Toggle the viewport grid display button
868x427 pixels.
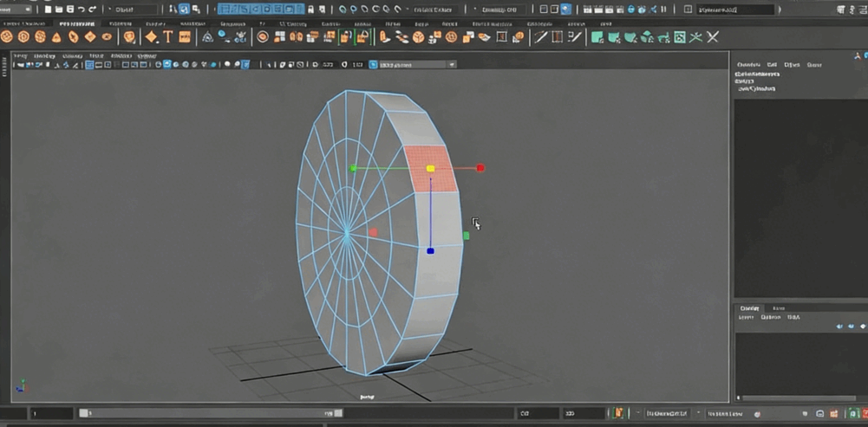(90, 65)
